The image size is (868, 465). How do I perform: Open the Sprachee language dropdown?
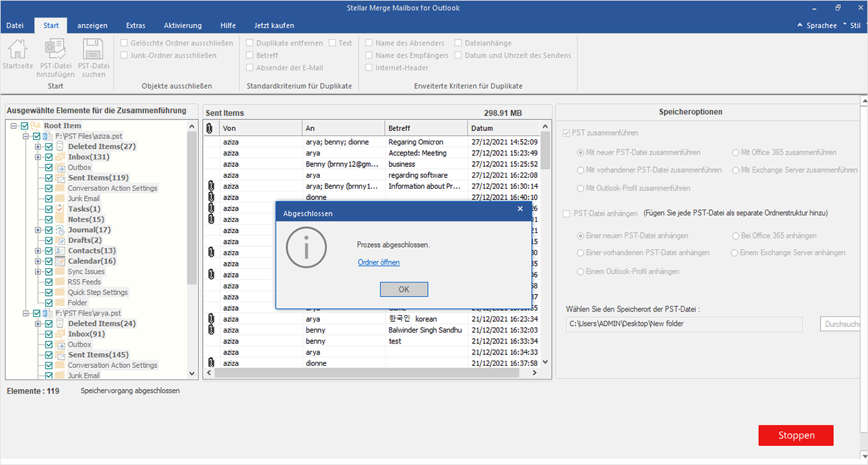[x=822, y=25]
